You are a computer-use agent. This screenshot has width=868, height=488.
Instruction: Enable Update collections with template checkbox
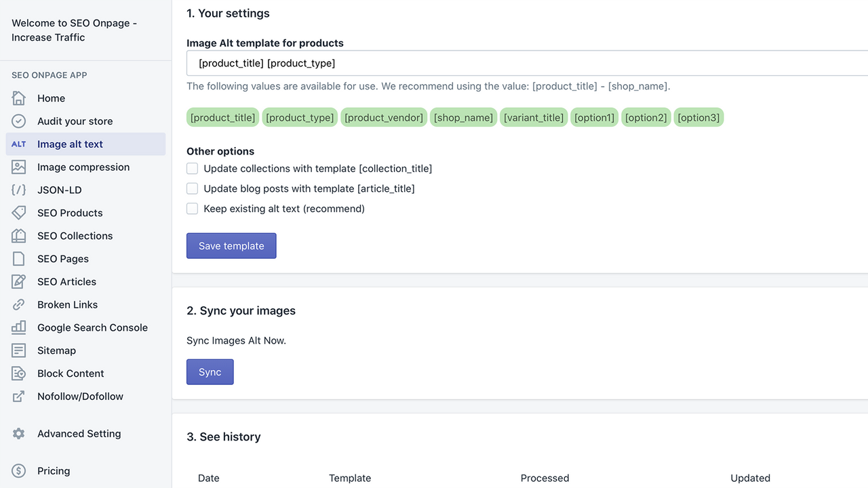click(x=193, y=169)
